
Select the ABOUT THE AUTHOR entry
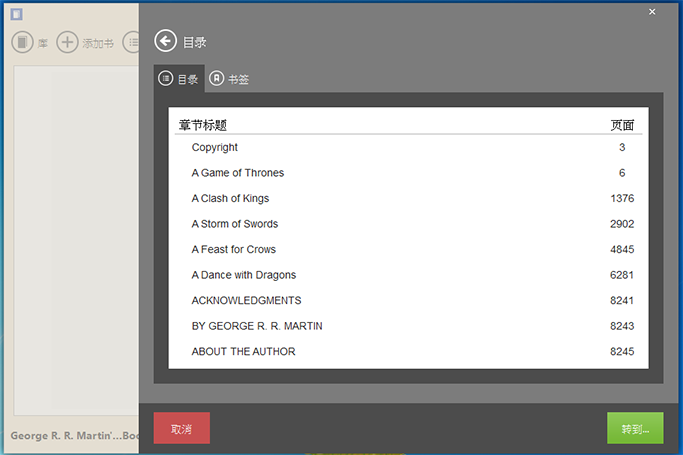[243, 352]
